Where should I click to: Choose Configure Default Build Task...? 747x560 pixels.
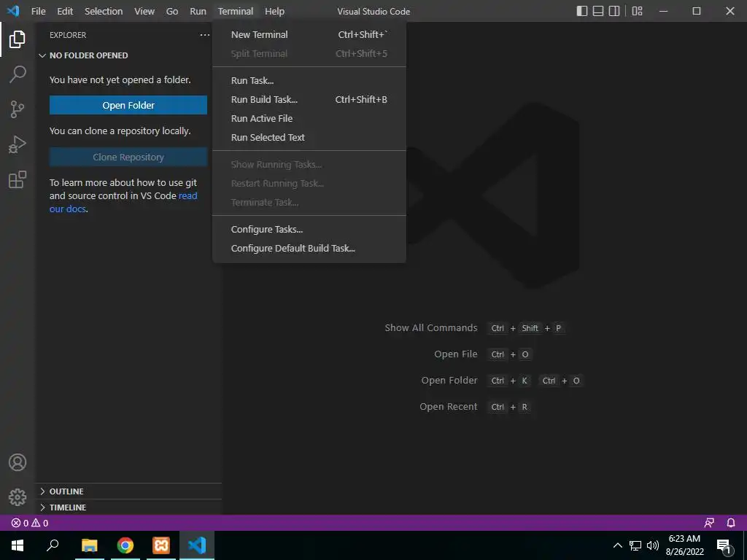(309, 249)
